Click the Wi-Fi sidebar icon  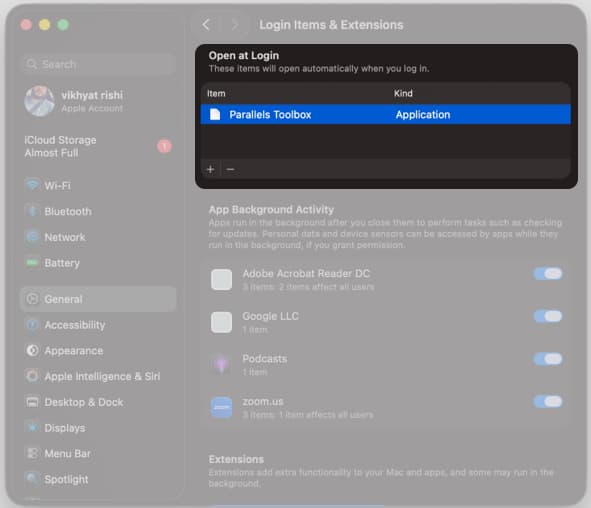click(x=32, y=185)
